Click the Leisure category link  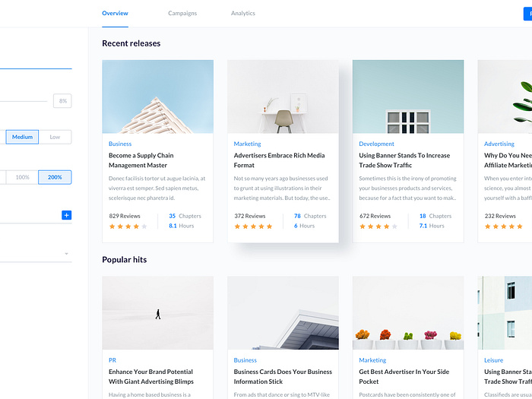(494, 360)
